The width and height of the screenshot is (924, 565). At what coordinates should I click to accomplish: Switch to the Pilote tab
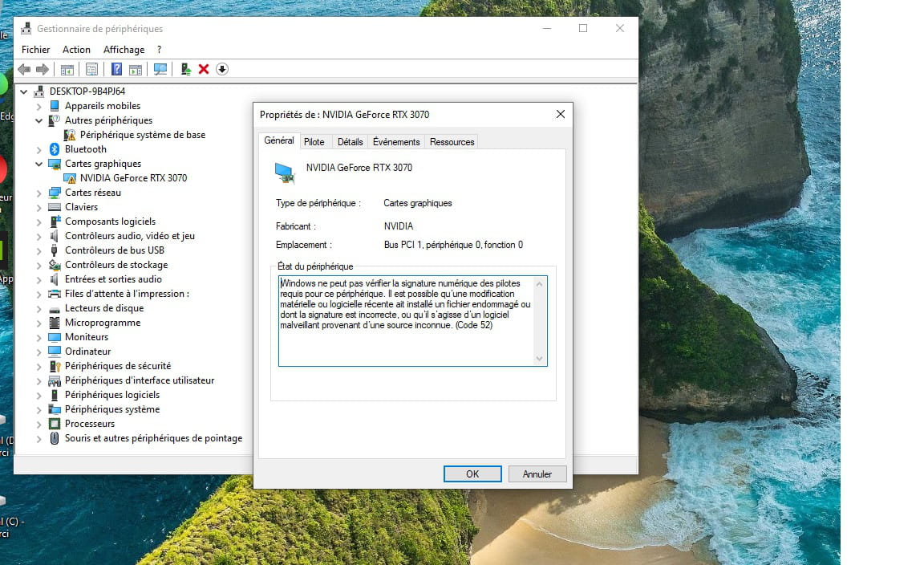314,142
